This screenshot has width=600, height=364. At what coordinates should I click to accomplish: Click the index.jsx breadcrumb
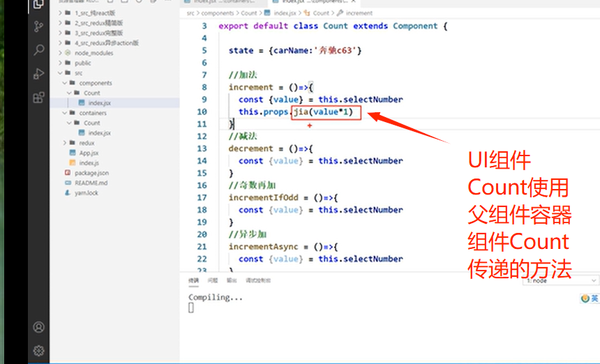click(285, 13)
